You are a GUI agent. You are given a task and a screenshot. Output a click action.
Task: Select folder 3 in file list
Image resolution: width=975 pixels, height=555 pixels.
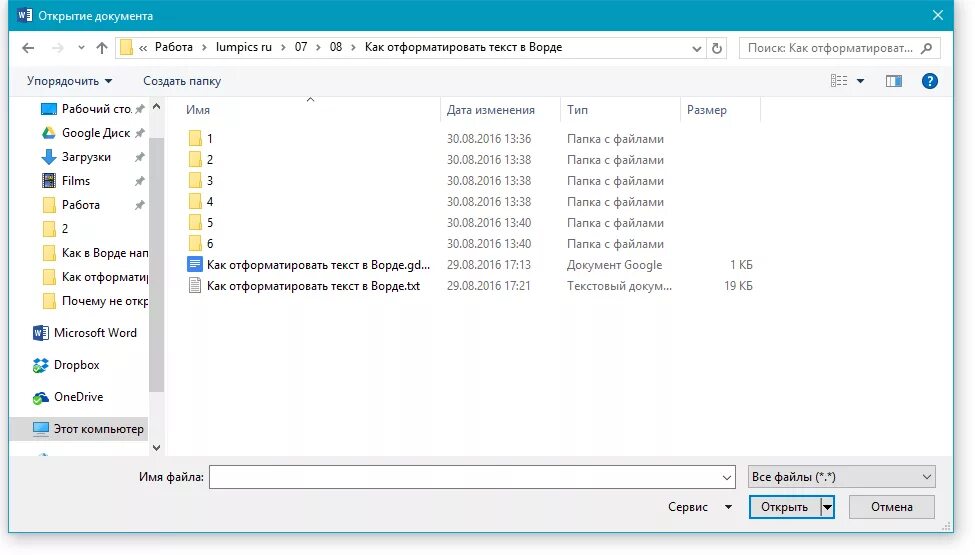[x=201, y=181]
